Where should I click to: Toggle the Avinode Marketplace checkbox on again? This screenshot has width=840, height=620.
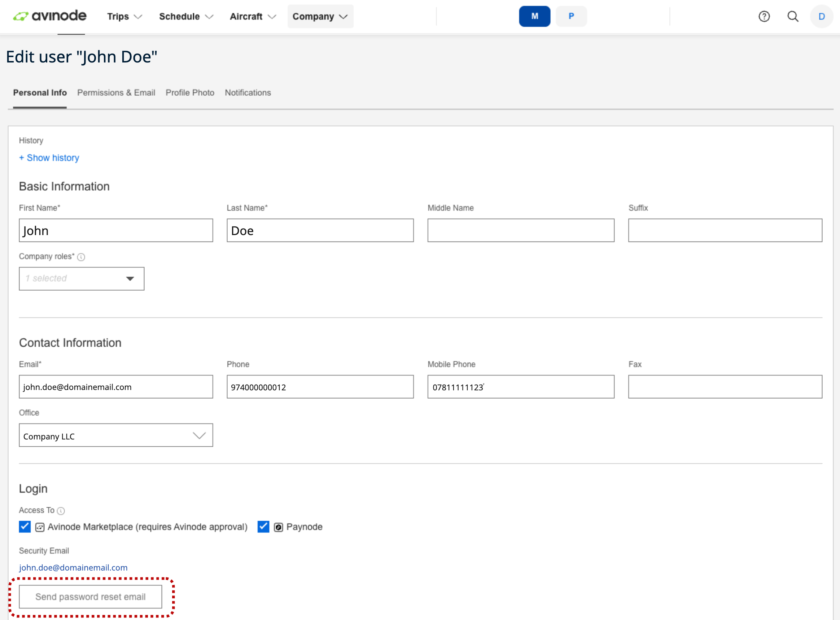25,527
